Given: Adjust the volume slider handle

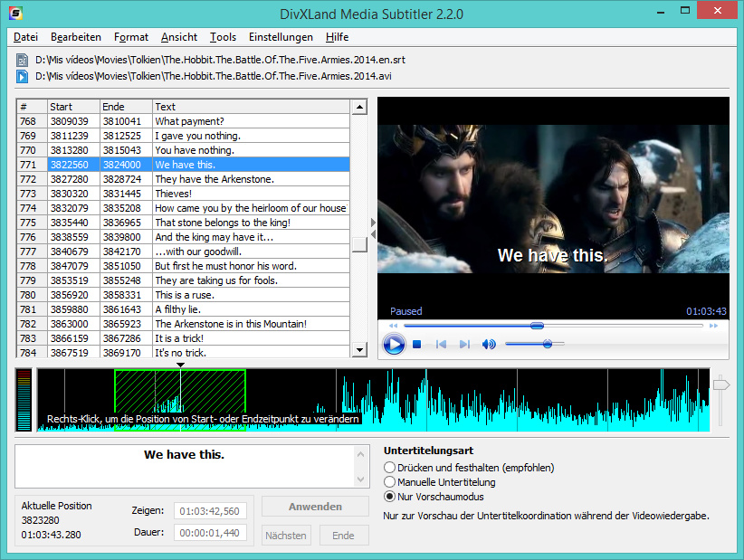Looking at the screenshot, I should pyautogui.click(x=548, y=344).
